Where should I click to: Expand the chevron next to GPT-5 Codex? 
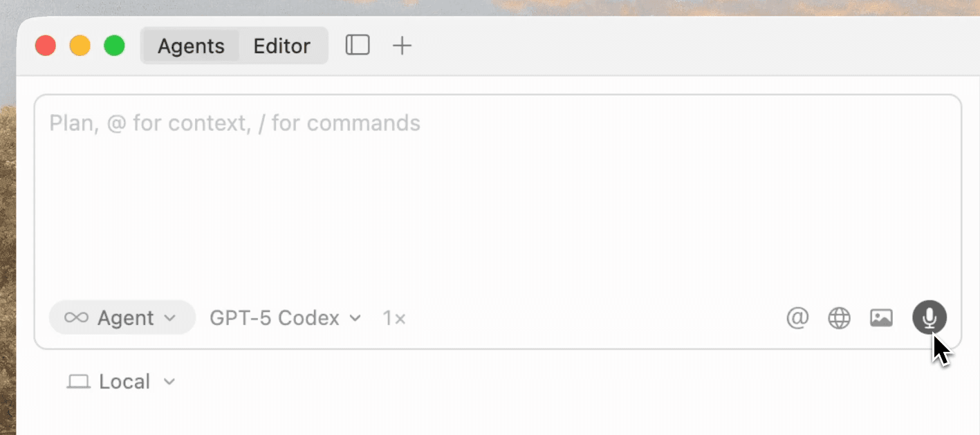355,318
